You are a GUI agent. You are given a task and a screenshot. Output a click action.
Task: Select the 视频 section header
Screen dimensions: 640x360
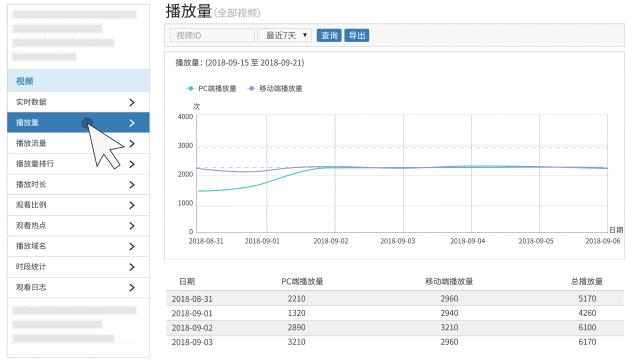[x=78, y=80]
